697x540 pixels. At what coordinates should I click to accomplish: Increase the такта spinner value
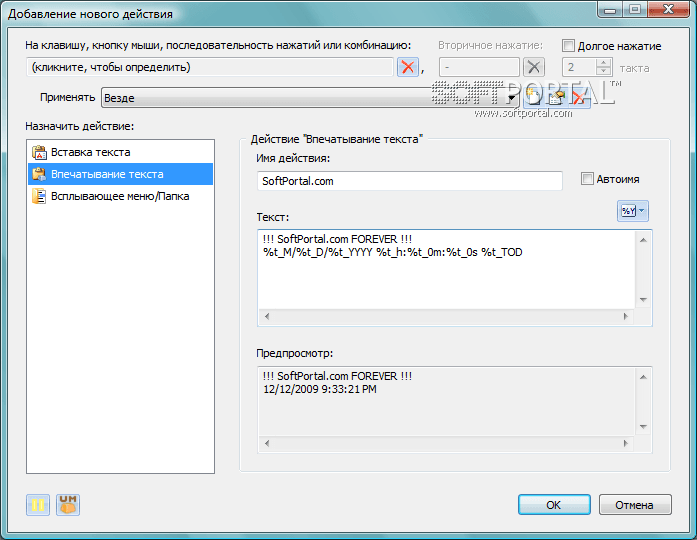pos(603,63)
